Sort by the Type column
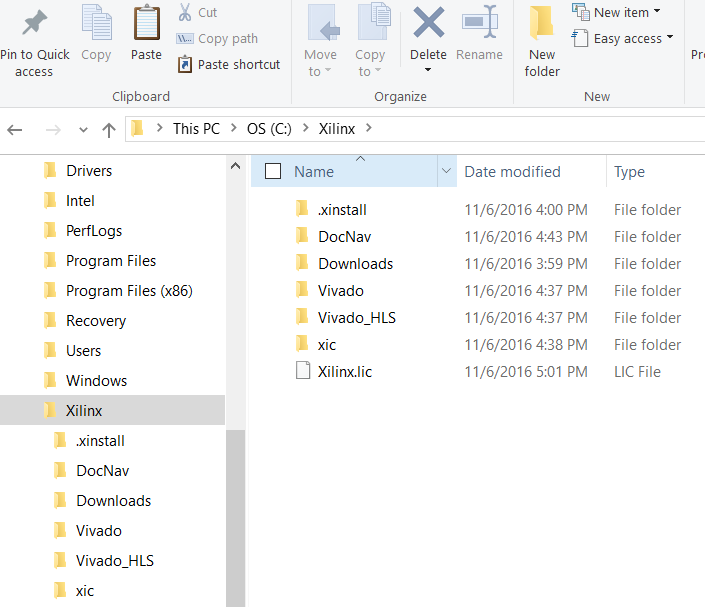This screenshot has height=607, width=705. [629, 172]
